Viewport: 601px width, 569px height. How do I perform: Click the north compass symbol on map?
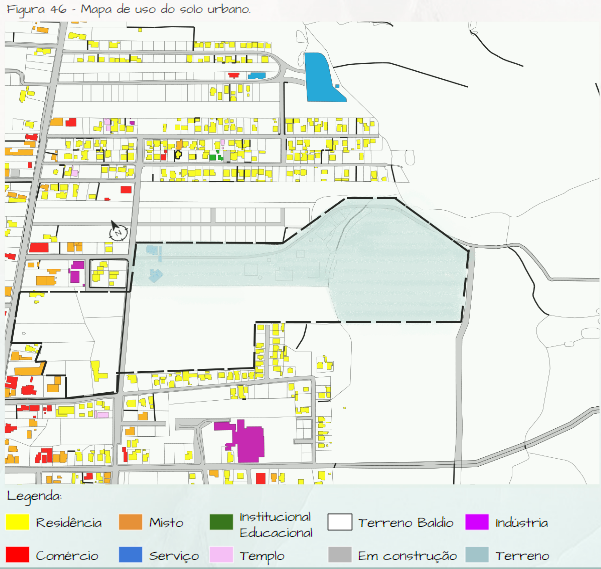click(118, 231)
